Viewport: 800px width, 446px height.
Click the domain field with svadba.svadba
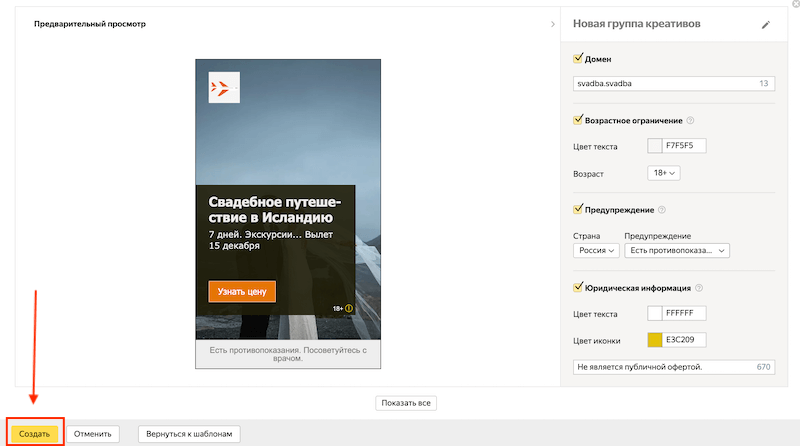coord(664,84)
